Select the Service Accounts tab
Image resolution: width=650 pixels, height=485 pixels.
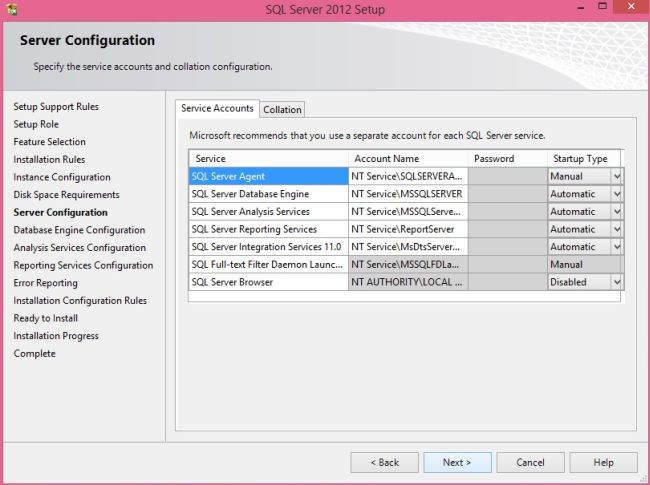coord(217,108)
